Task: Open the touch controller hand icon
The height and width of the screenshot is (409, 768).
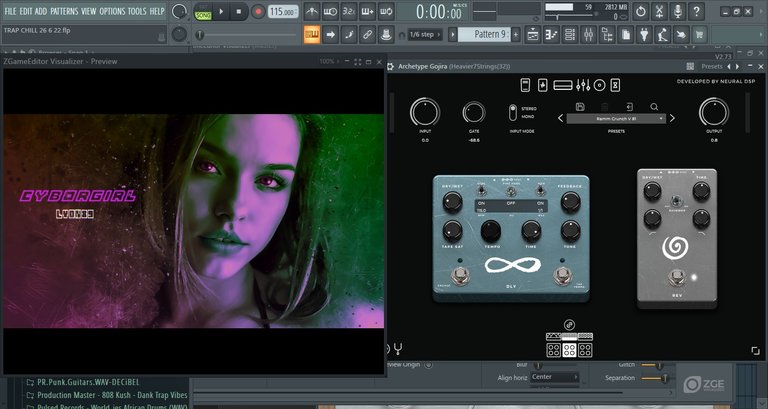Action: coord(681,35)
